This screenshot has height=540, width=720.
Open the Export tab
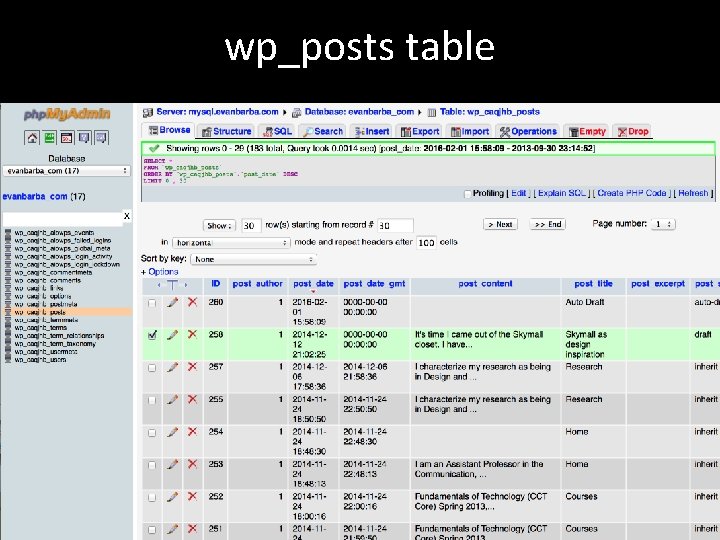click(x=420, y=131)
